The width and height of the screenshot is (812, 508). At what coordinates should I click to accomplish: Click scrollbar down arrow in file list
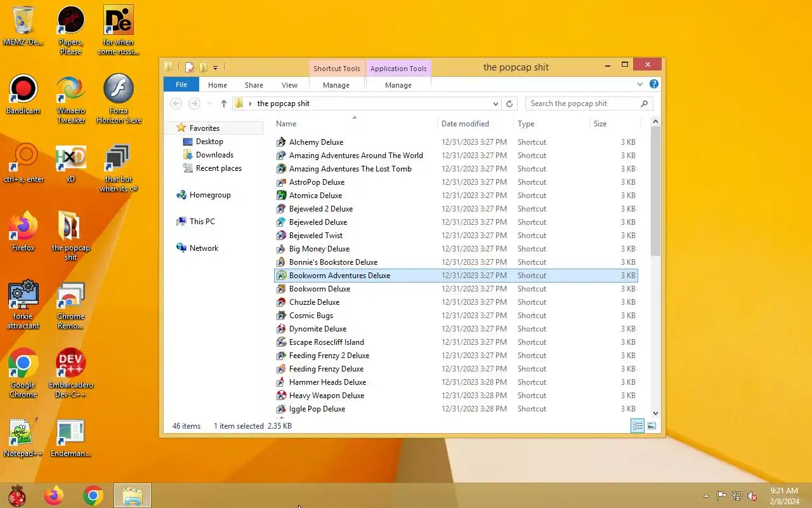tap(655, 413)
